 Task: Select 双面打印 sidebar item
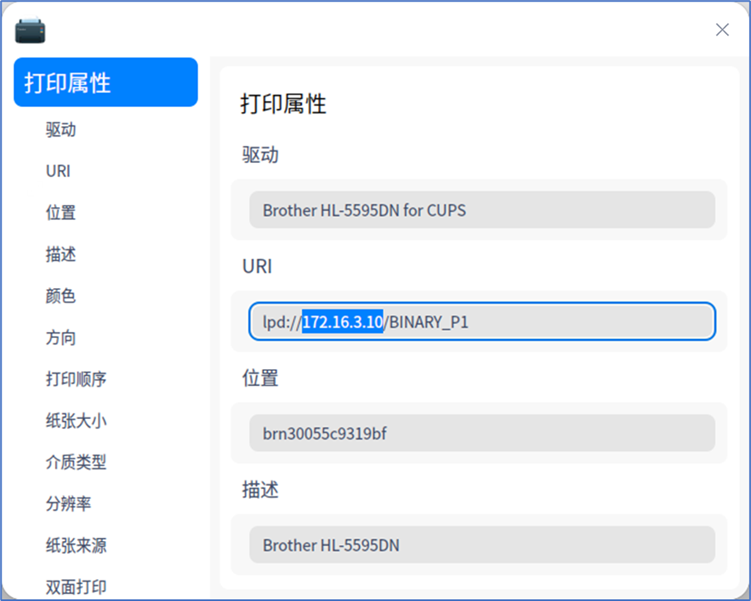tap(76, 587)
